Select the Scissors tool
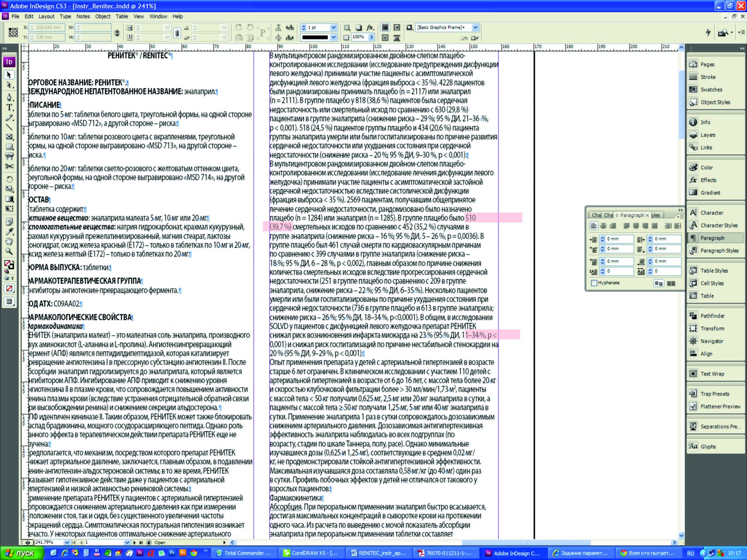Screen dimensions: 747x560 pyautogui.click(x=9, y=166)
